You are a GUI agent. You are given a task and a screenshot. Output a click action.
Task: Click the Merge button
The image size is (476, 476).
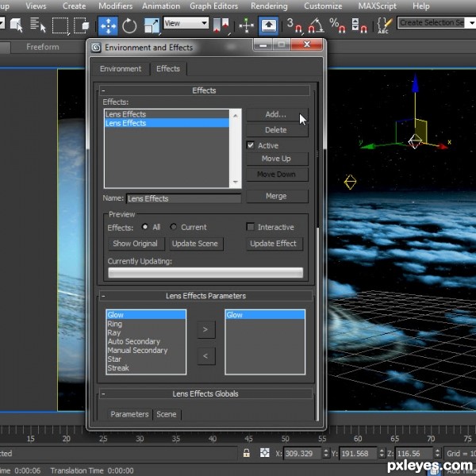(276, 196)
